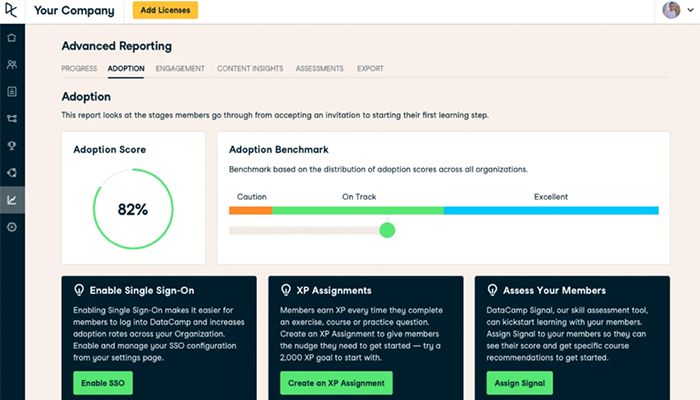Click the Assess Your Members card title

click(554, 291)
